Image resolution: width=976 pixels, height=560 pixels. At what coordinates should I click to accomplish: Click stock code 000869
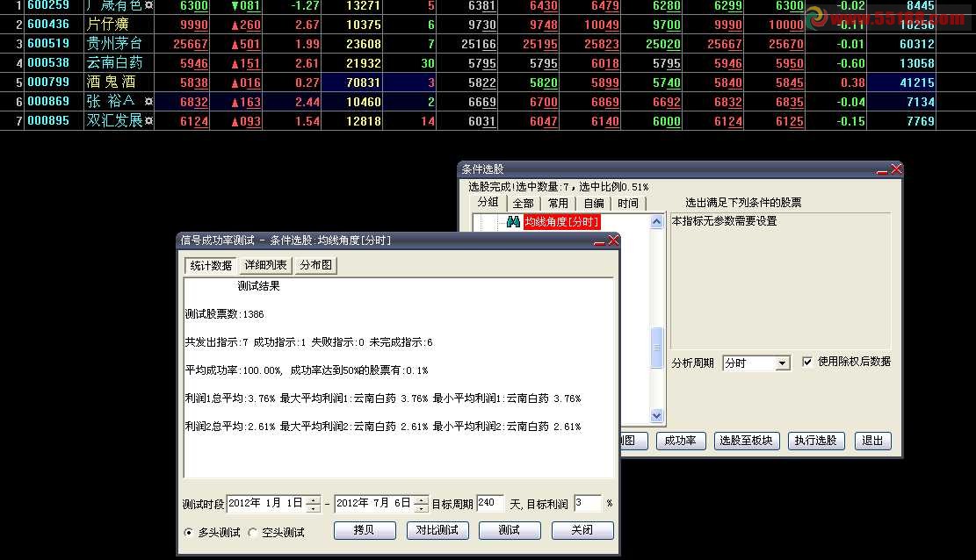(48, 102)
